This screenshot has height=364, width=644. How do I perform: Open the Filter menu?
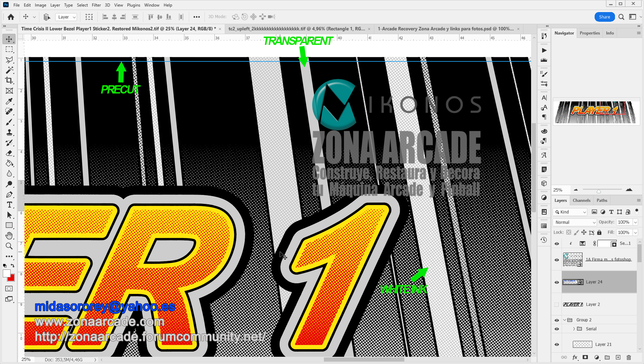click(x=96, y=5)
